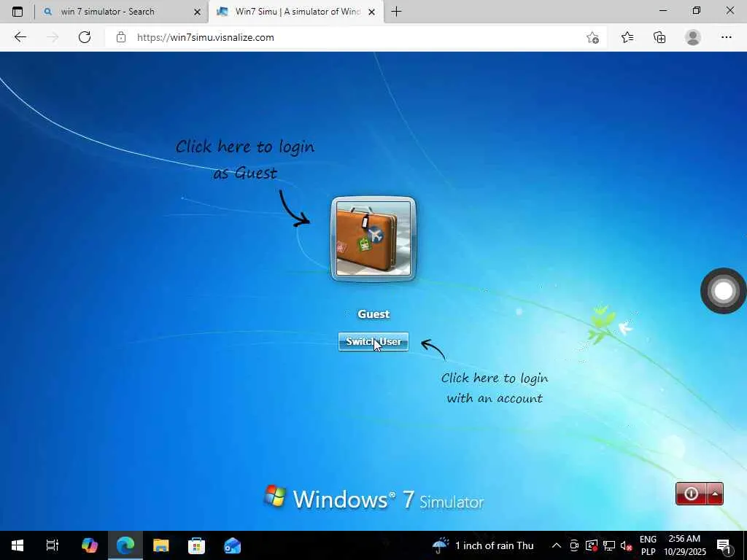Open the red power button
The height and width of the screenshot is (560, 747).
[691, 494]
